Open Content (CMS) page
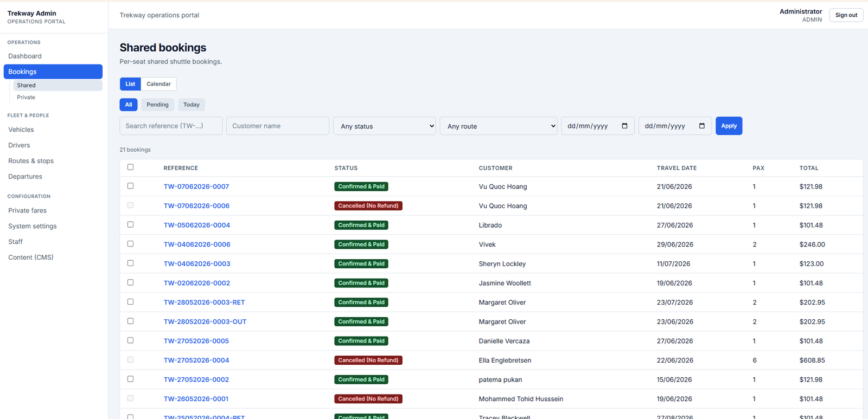The width and height of the screenshot is (868, 419). (53, 257)
